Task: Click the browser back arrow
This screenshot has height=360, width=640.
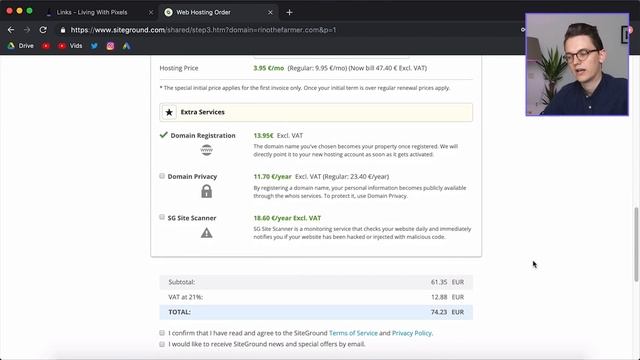Action: pos(11,30)
